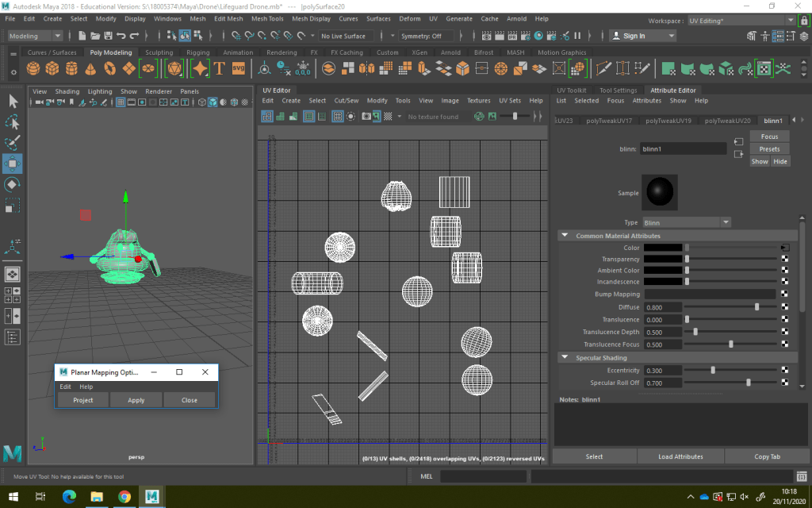Select the Rotate tool in the toolbox
Screen dimensions: 812x508
coord(13,184)
